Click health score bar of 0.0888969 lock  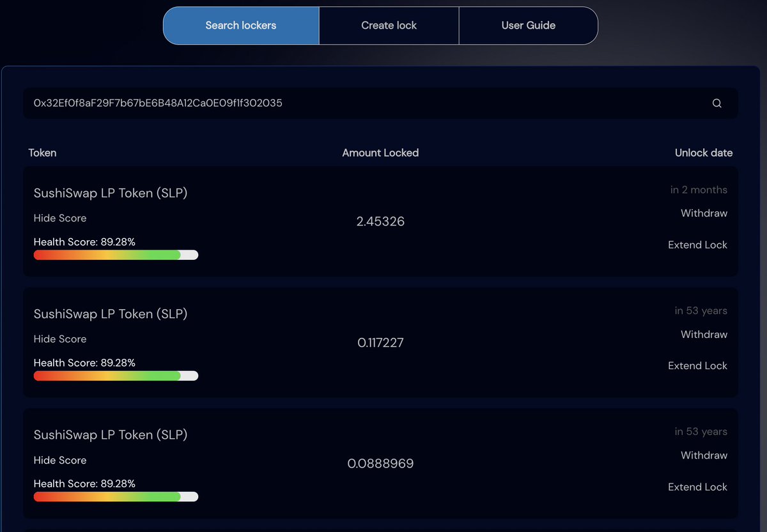click(x=116, y=496)
